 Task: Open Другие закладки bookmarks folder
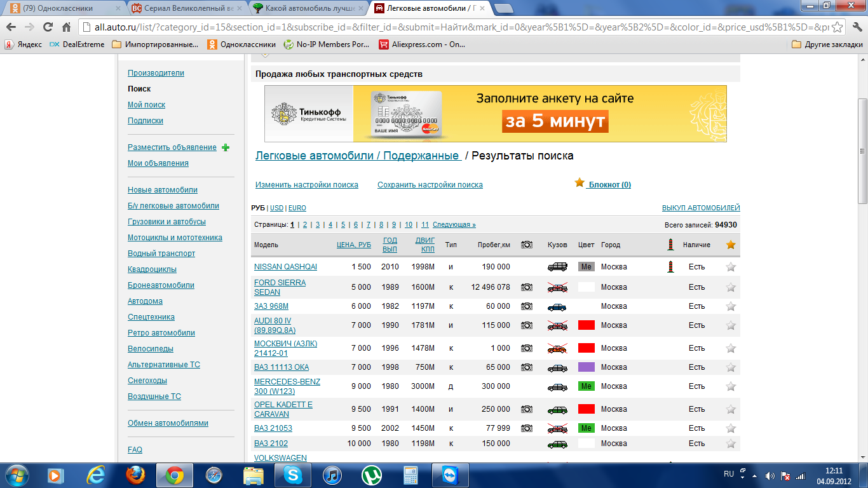point(827,44)
